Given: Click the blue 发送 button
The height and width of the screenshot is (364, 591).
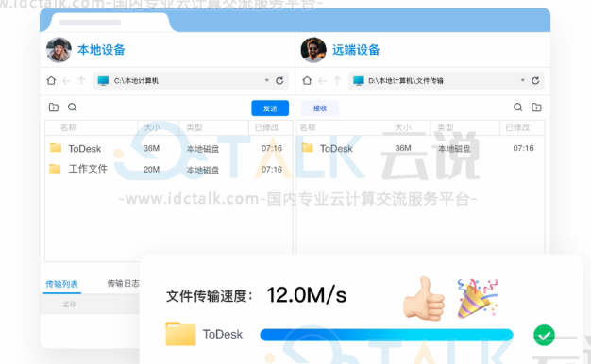Looking at the screenshot, I should pyautogui.click(x=270, y=108).
